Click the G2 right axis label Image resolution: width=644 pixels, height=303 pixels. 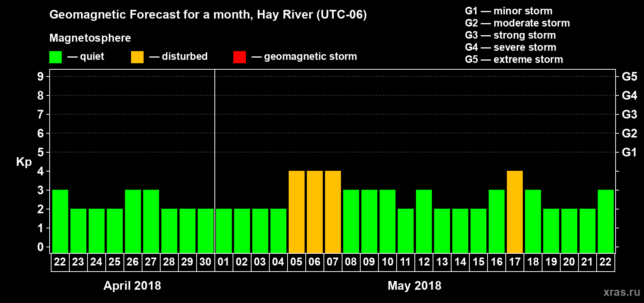(x=630, y=133)
